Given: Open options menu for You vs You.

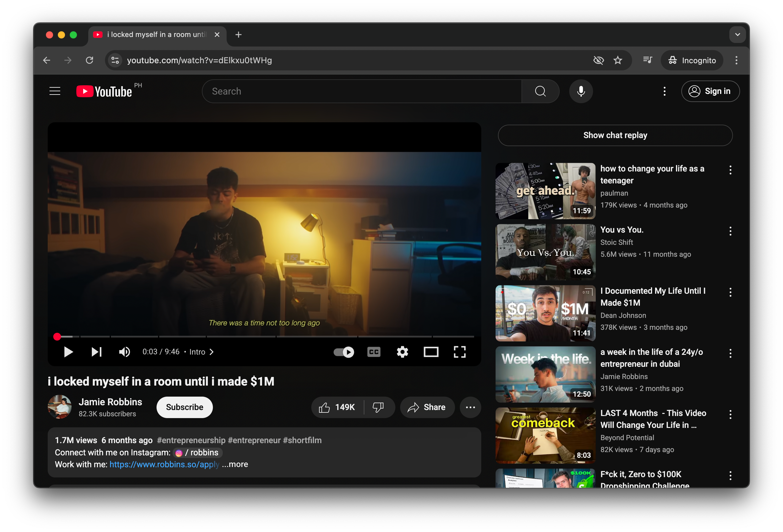Looking at the screenshot, I should click(730, 231).
